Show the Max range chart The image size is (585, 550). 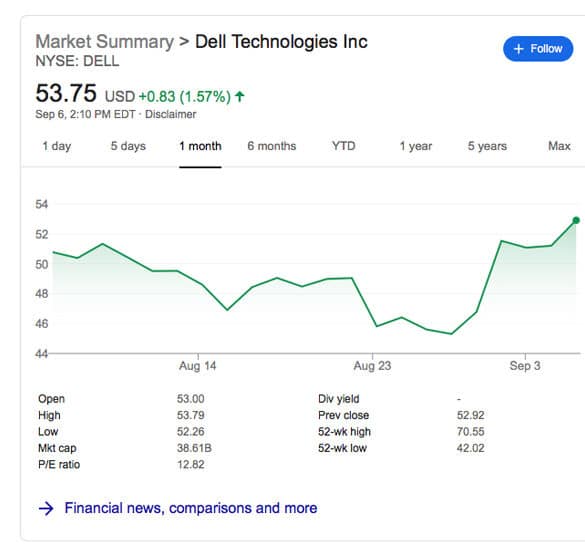tap(559, 146)
